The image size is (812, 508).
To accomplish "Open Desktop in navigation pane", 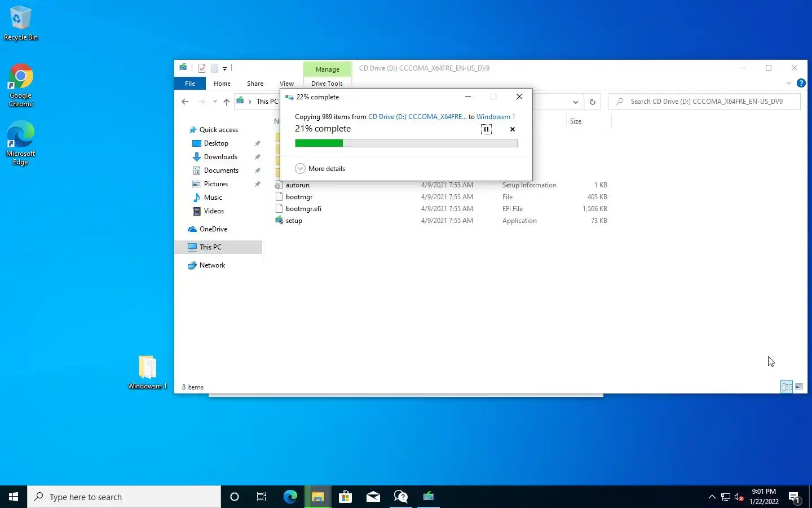I will pyautogui.click(x=216, y=143).
